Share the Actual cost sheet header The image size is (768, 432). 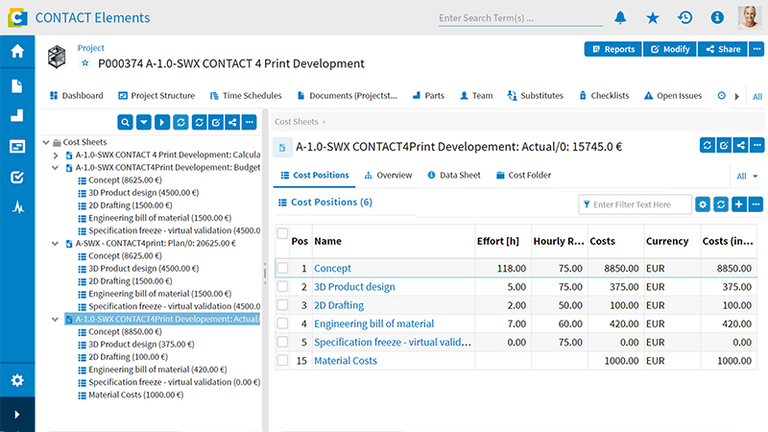741,145
